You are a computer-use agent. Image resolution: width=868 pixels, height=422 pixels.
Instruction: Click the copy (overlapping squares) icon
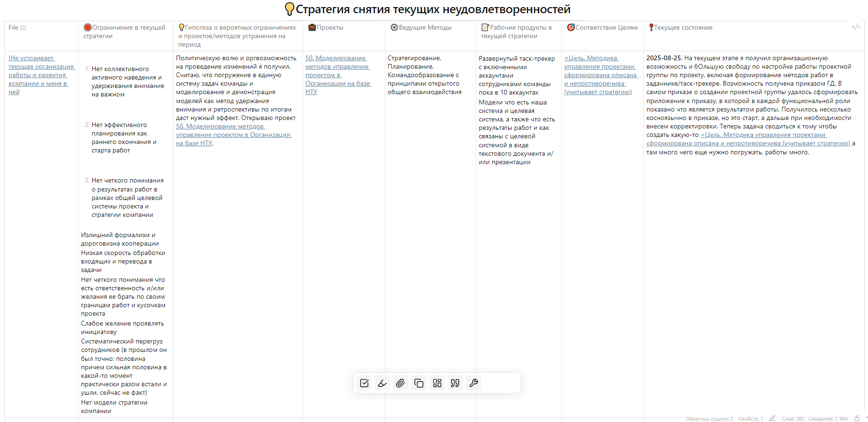[x=419, y=383]
